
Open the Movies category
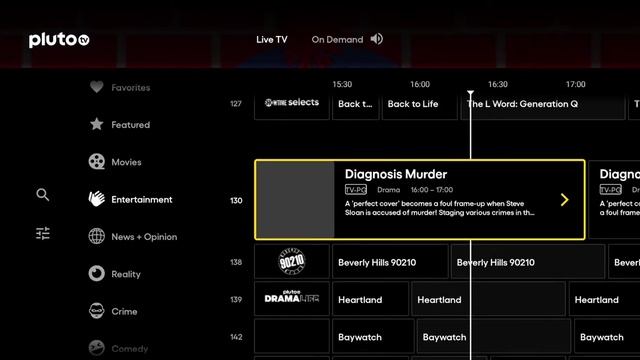pos(126,162)
